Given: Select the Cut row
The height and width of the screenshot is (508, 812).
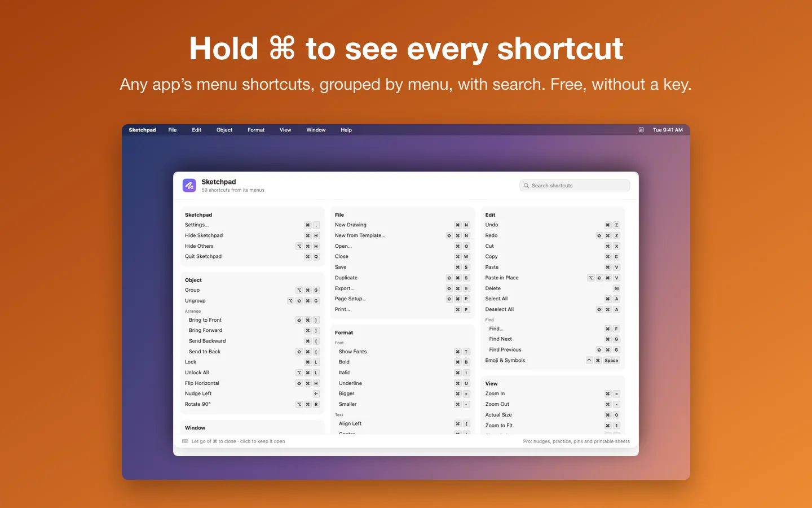Looking at the screenshot, I should coord(553,246).
